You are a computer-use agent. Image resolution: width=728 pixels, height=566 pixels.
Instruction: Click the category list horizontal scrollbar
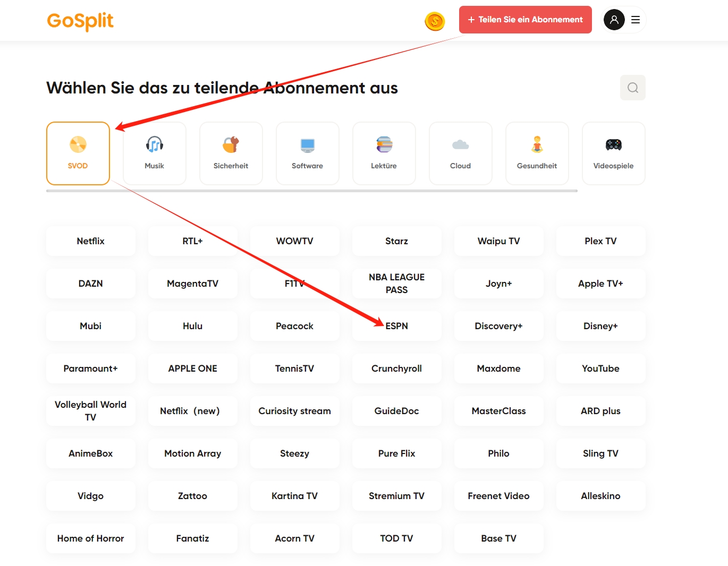(x=312, y=191)
